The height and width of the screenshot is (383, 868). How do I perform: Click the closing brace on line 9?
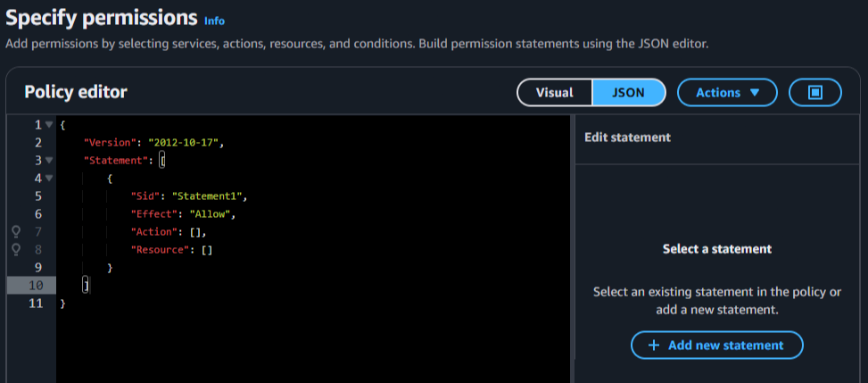[110, 268]
